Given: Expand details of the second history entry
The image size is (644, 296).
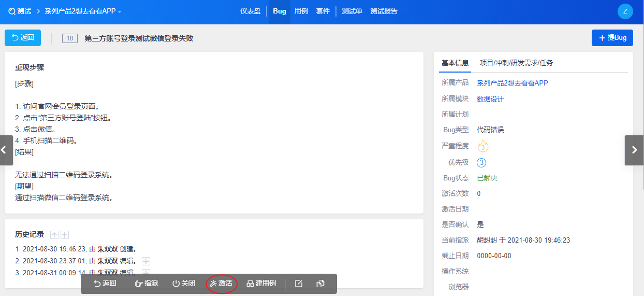Looking at the screenshot, I should point(146,261).
